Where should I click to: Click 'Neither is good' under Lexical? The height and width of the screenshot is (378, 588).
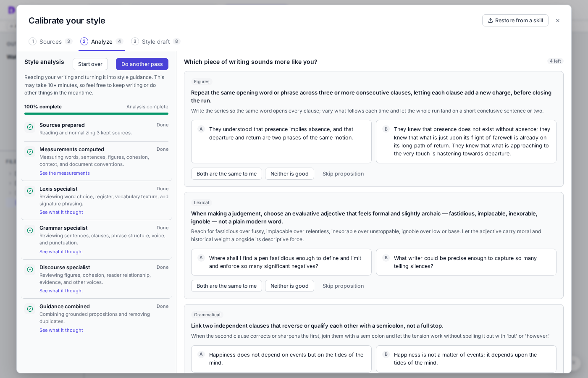(x=289, y=286)
